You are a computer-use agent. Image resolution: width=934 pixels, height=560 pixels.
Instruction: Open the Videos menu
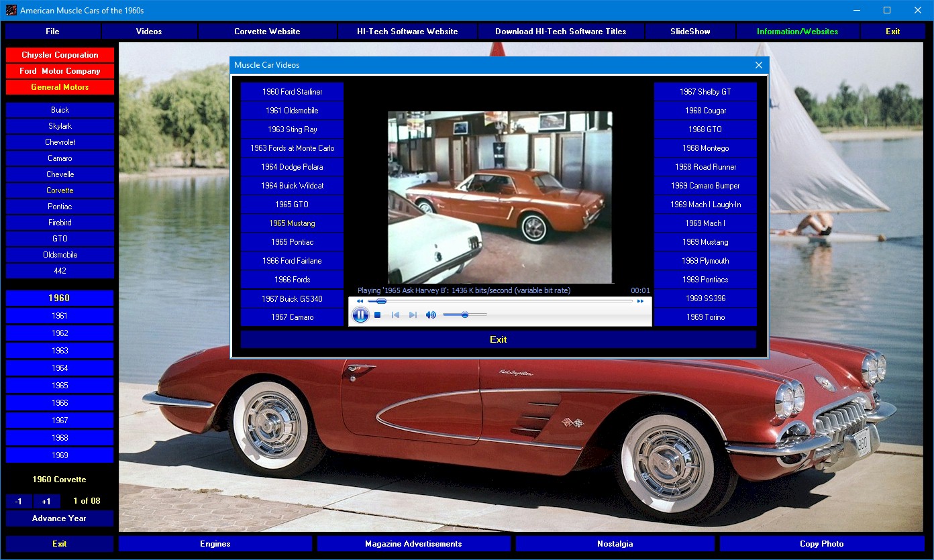(x=149, y=32)
